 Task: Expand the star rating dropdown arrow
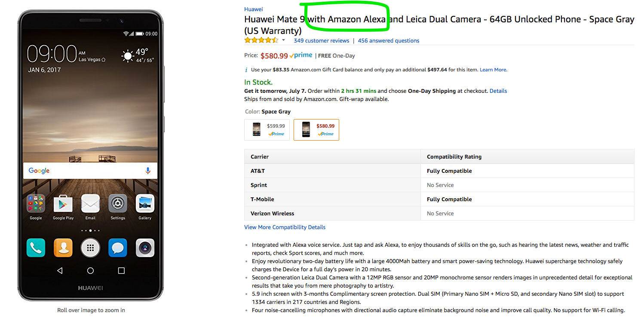tap(283, 40)
